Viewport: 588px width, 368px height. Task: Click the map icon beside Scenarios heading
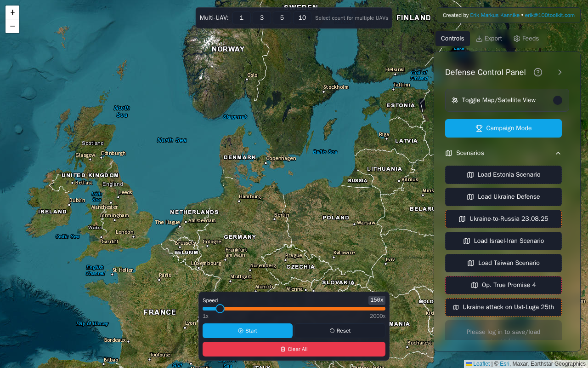(449, 153)
